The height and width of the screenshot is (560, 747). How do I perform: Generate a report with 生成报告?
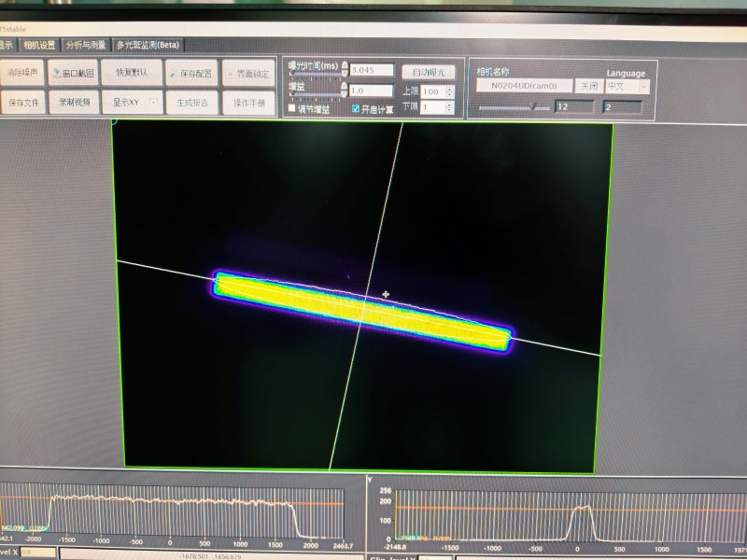click(x=192, y=103)
